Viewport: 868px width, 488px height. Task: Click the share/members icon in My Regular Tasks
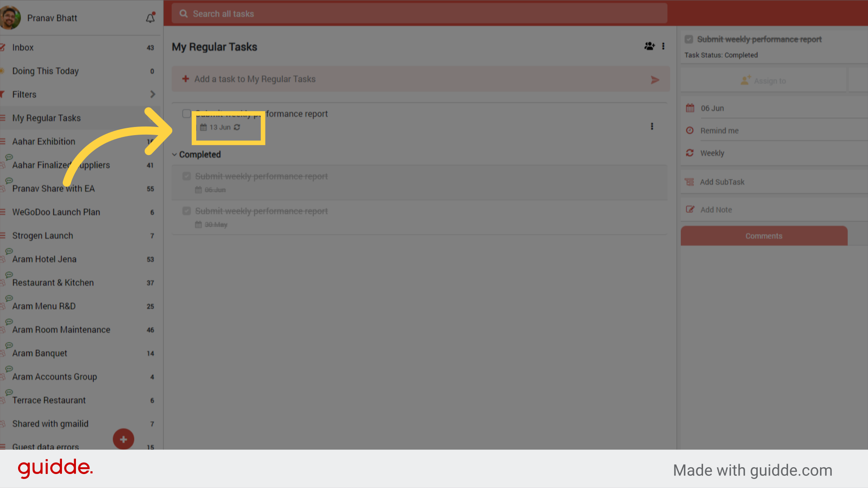coord(649,46)
